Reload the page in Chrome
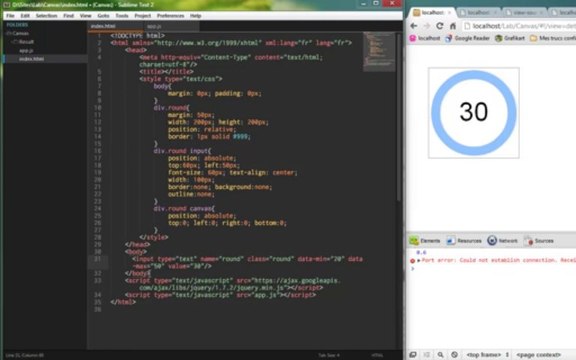The height and width of the screenshot is (360, 576). [x=440, y=26]
